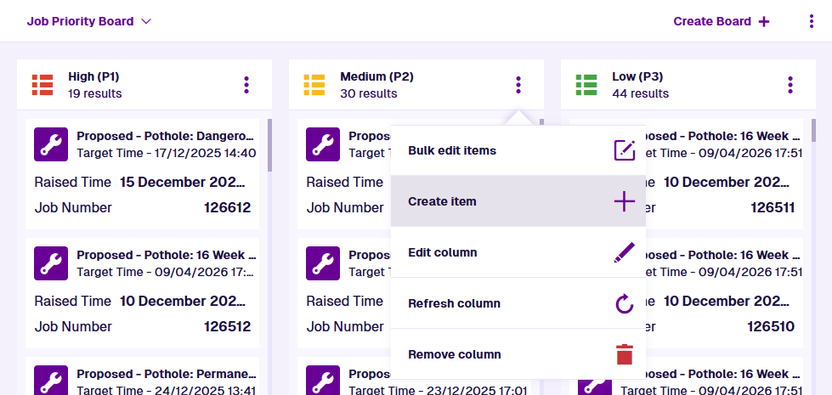Click the Bulk edit items pencil-square icon
This screenshot has width=832, height=395.
coord(625,150)
